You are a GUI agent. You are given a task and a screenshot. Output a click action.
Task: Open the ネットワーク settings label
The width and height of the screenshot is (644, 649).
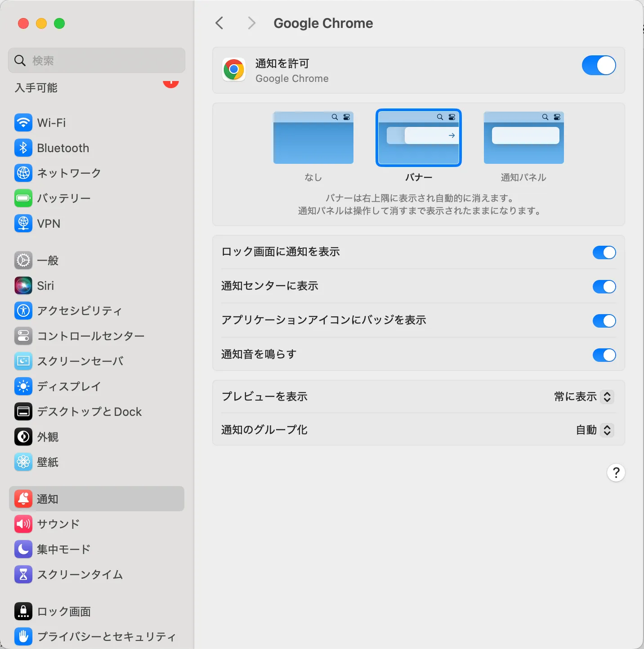pyautogui.click(x=69, y=173)
